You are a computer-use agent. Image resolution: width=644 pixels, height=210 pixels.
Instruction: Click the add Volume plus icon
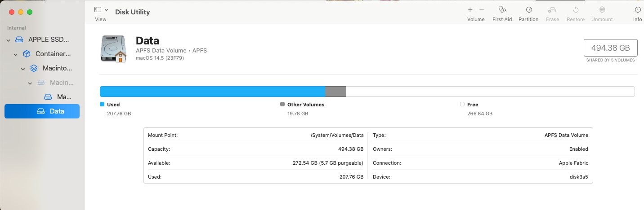click(x=470, y=9)
